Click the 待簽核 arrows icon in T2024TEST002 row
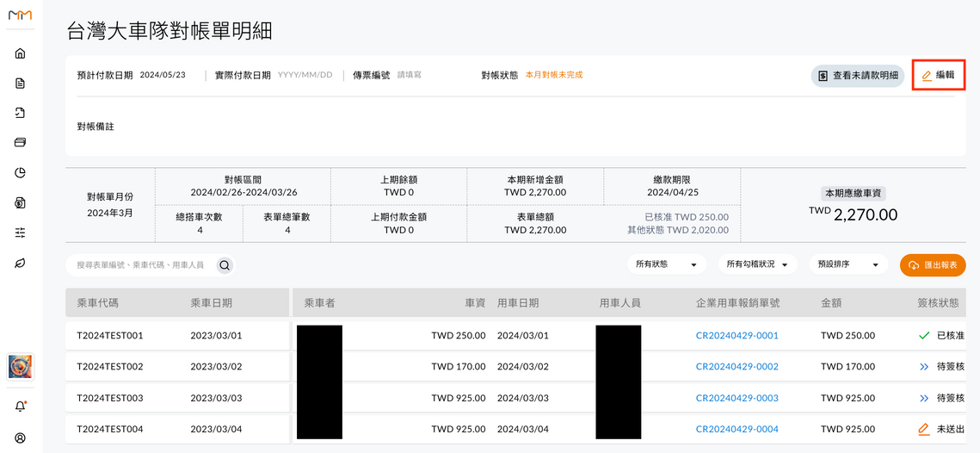The height and width of the screenshot is (453, 980). 924,367
